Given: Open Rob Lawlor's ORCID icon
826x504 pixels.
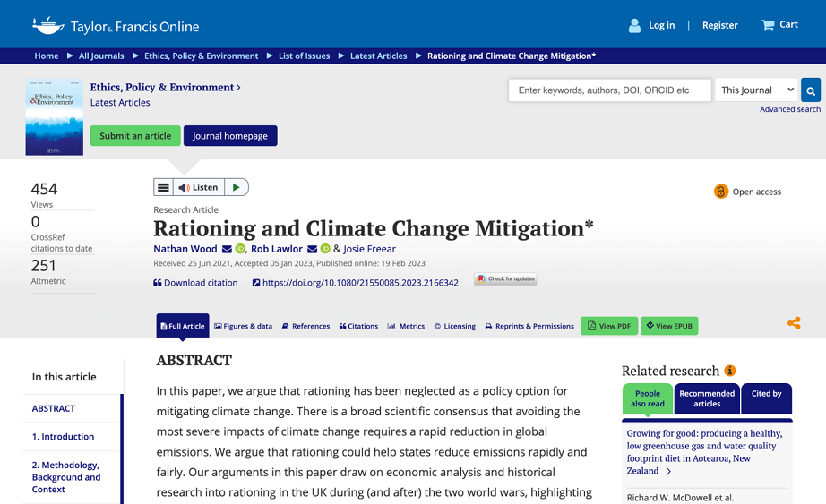Looking at the screenshot, I should click(325, 249).
